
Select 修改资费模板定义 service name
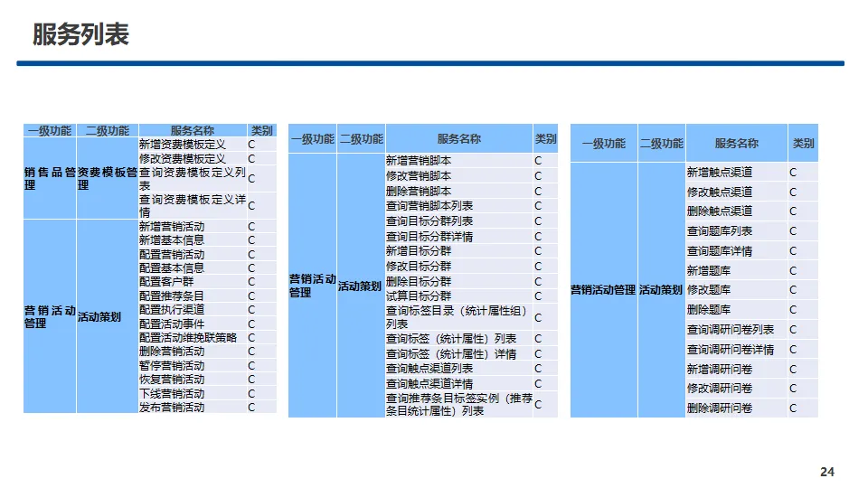pyautogui.click(x=193, y=159)
